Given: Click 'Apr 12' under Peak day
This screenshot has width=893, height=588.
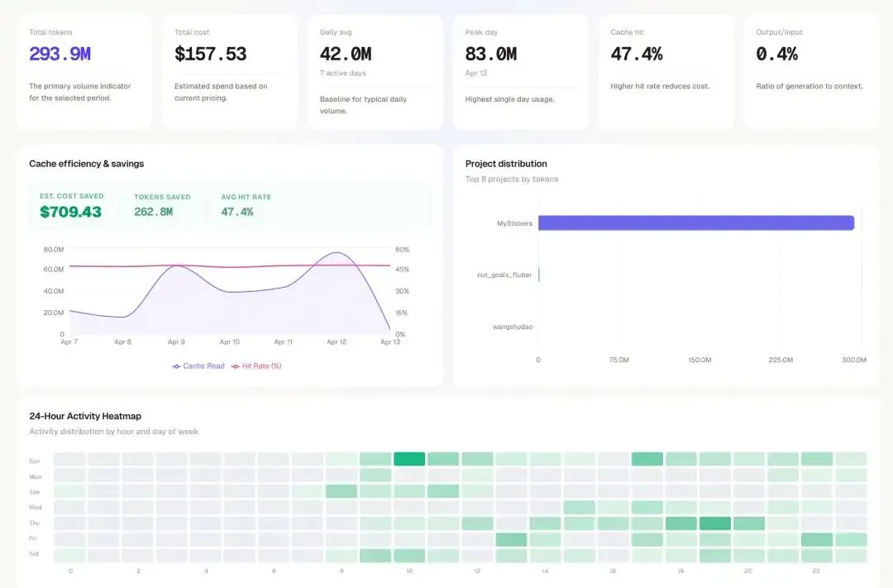Looking at the screenshot, I should coord(476,73).
